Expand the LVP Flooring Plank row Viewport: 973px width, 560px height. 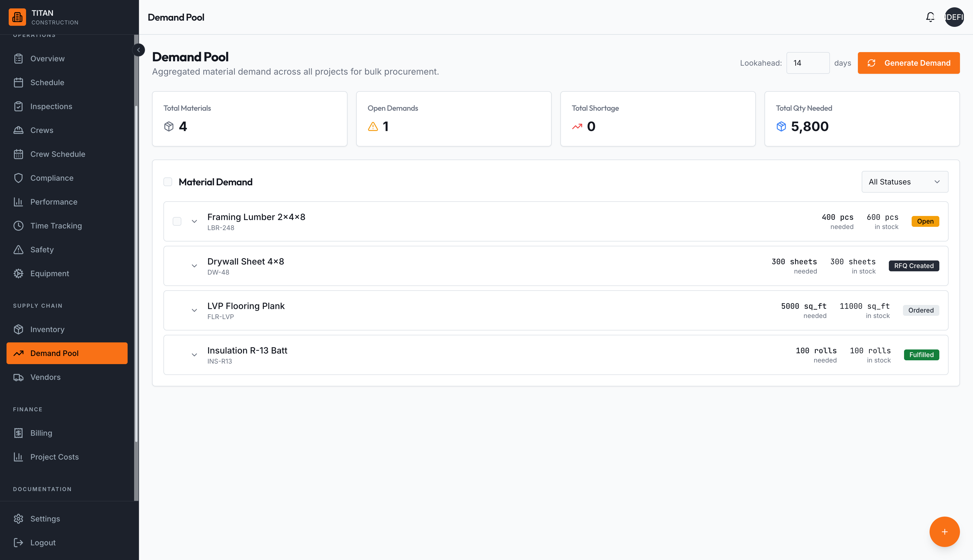click(194, 310)
